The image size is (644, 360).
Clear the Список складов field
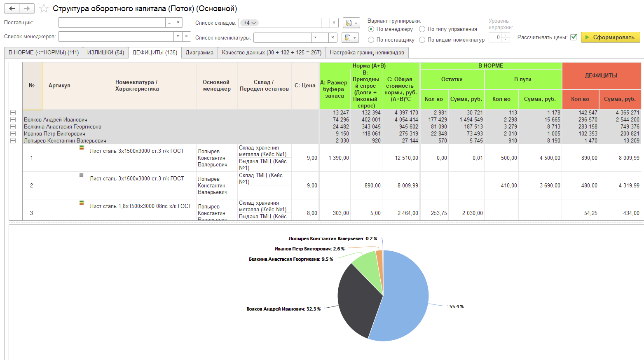pos(334,23)
